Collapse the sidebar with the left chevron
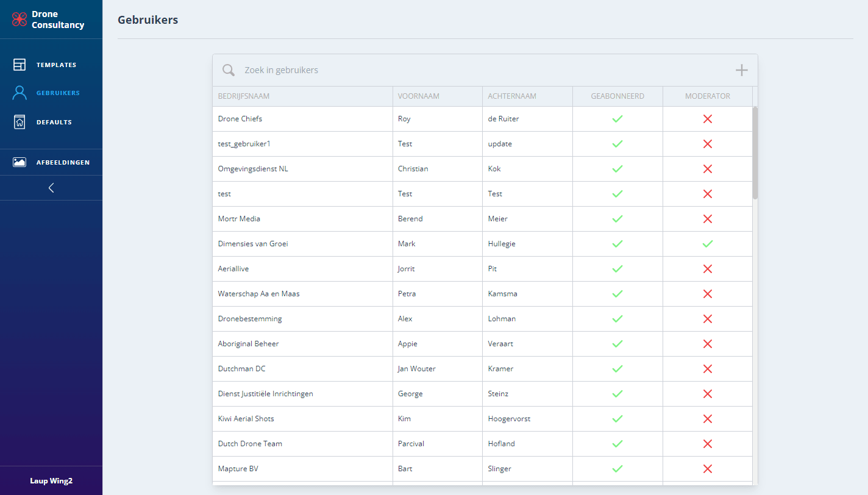 click(51, 188)
